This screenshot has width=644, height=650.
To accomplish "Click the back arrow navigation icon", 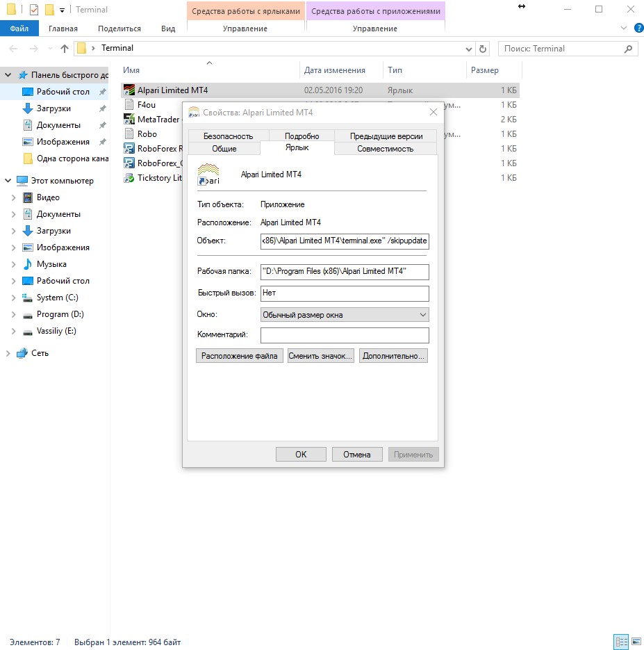I will pos(13,49).
